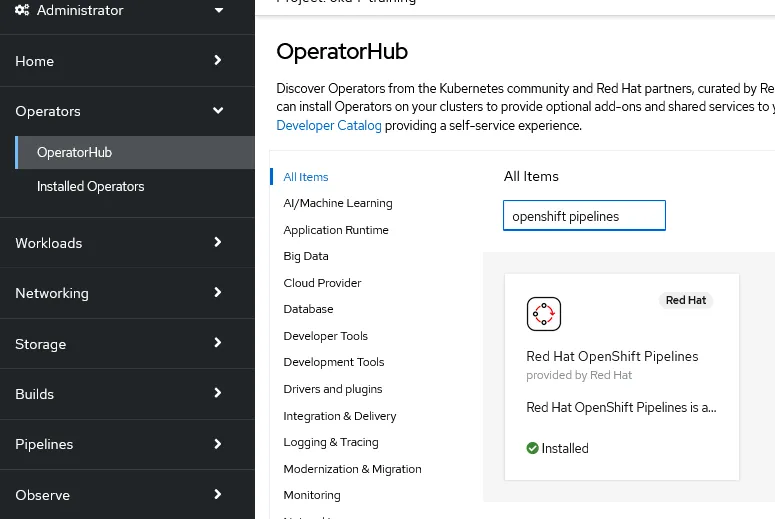Image resolution: width=775 pixels, height=519 pixels.
Task: Filter by Development Tools category
Action: coord(334,362)
